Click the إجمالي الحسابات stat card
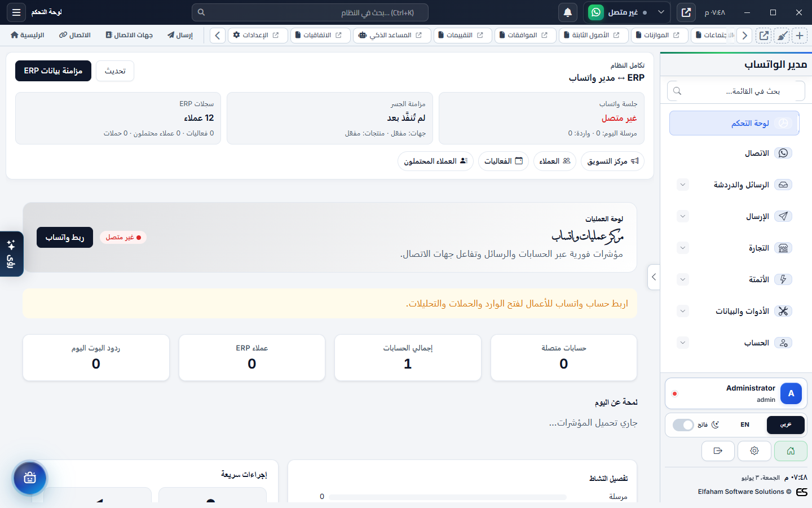 coord(408,358)
